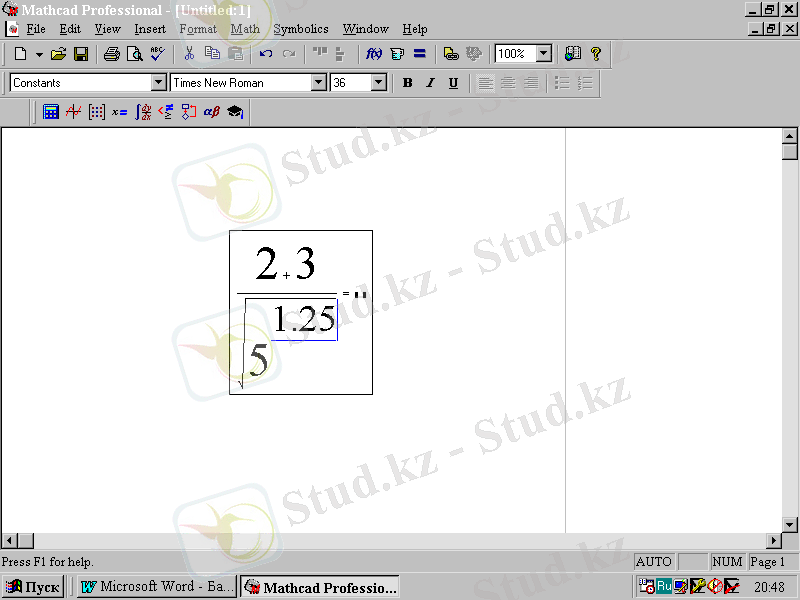Toggle align right

pyautogui.click(x=531, y=83)
